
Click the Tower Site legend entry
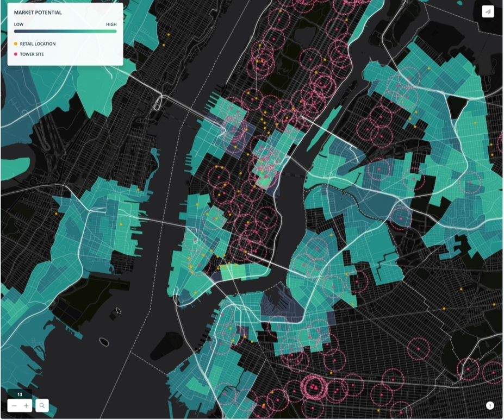29,54
